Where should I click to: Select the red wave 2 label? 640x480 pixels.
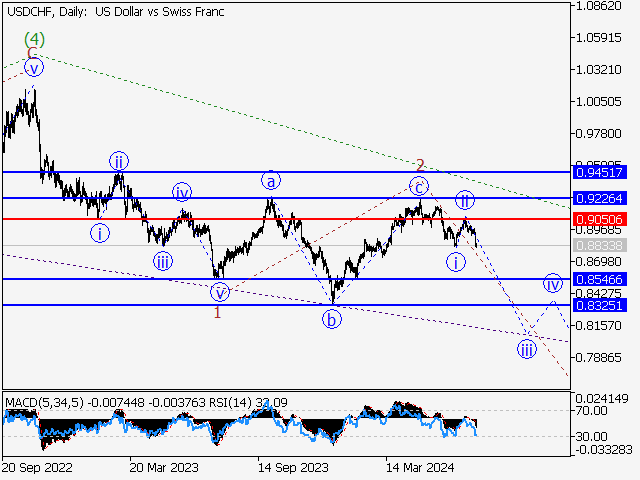pyautogui.click(x=420, y=165)
